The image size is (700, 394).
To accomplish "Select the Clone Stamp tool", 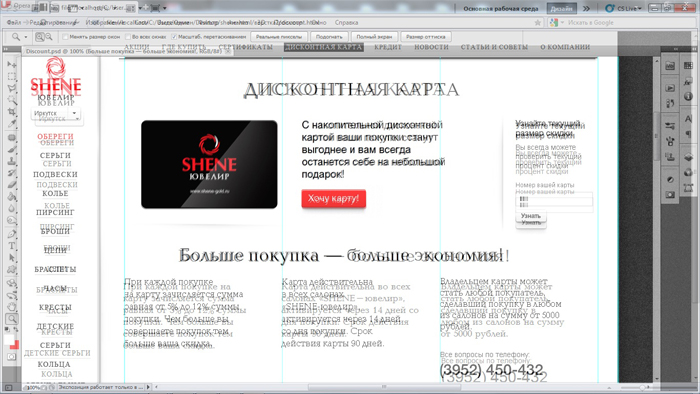I will coord(12,161).
